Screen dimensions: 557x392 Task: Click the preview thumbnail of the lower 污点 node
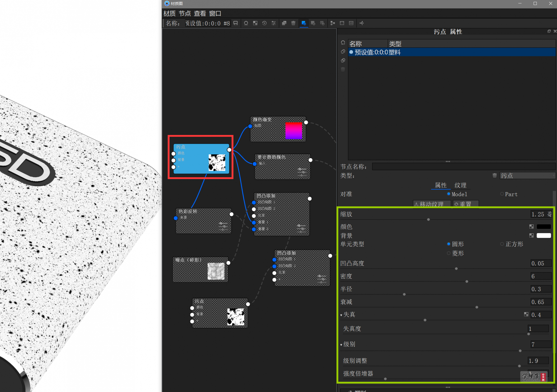point(236,317)
